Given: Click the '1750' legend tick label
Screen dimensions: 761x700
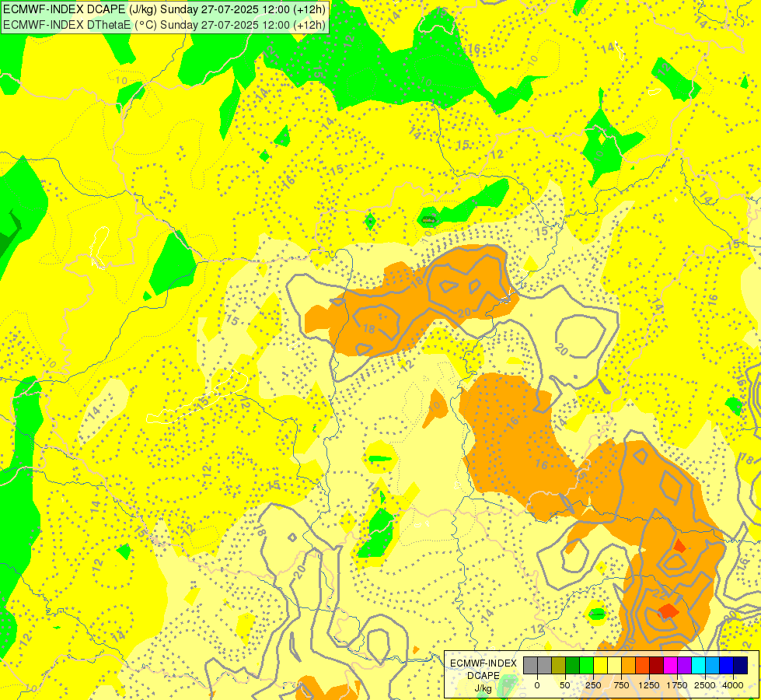Looking at the screenshot, I should (677, 685).
